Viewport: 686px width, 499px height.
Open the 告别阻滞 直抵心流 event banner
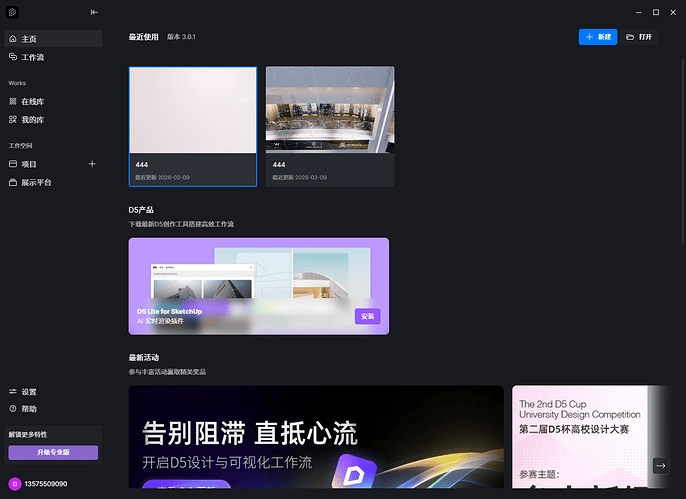316,436
